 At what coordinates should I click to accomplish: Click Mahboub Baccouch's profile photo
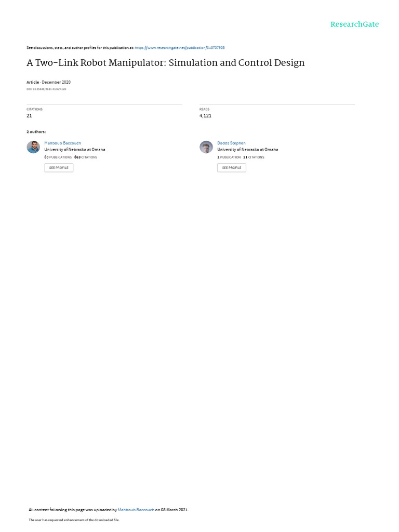(33, 147)
